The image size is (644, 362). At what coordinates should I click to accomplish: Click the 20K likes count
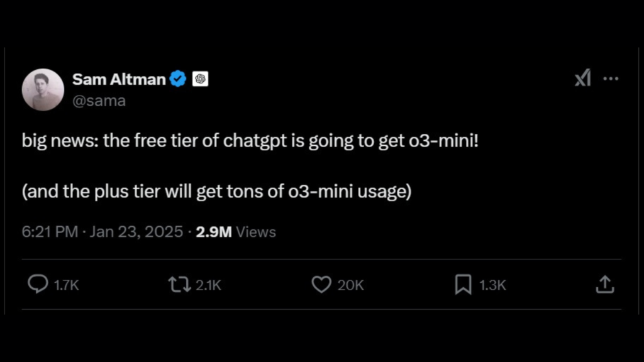(351, 285)
